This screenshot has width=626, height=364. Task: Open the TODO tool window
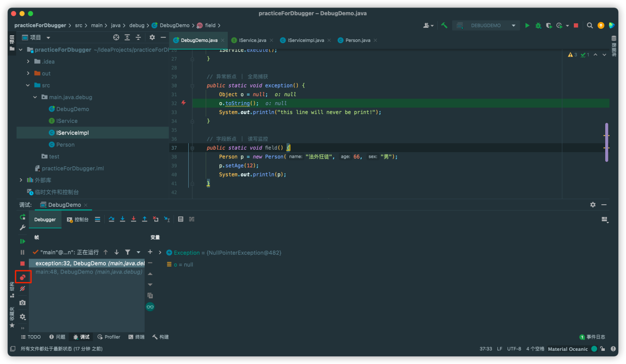point(30,337)
